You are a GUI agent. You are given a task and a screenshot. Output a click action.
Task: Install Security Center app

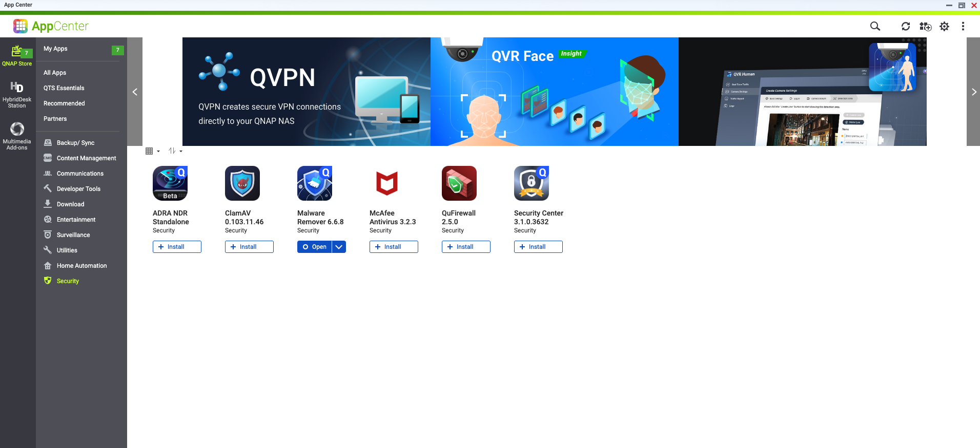pyautogui.click(x=538, y=247)
